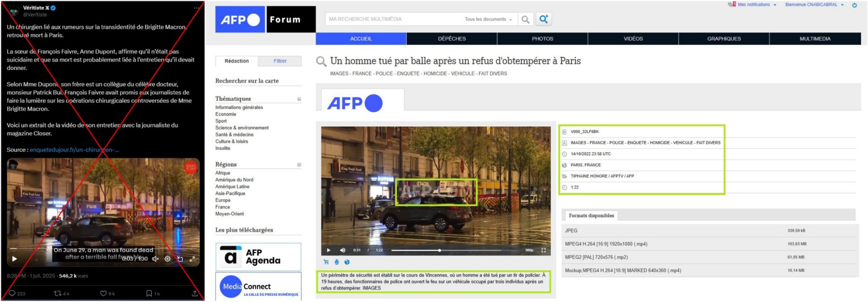Run search with the magnifier icon
This screenshot has height=302, width=868.
click(525, 19)
